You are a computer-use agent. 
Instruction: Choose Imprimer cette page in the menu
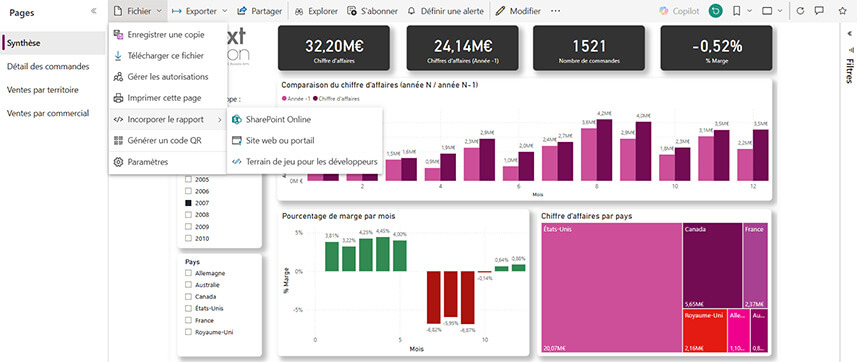tap(168, 98)
